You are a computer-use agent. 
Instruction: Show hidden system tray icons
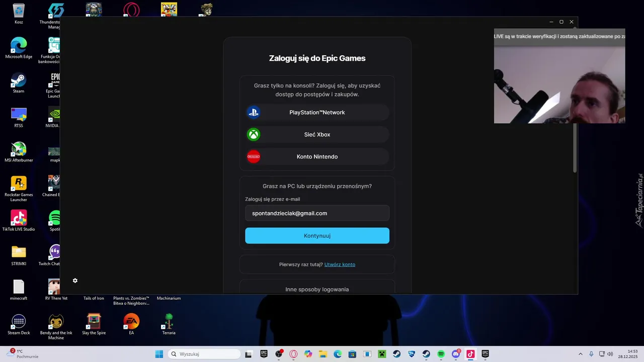(580, 354)
